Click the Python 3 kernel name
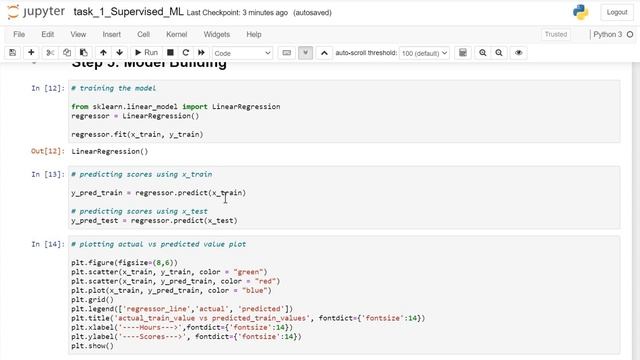640x360 pixels. click(x=607, y=34)
